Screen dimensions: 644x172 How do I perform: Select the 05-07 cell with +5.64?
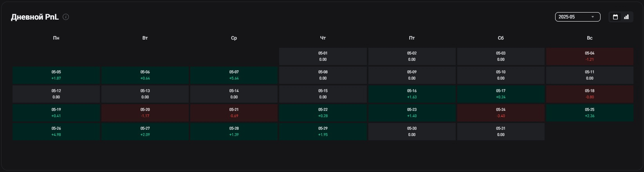[x=234, y=75]
